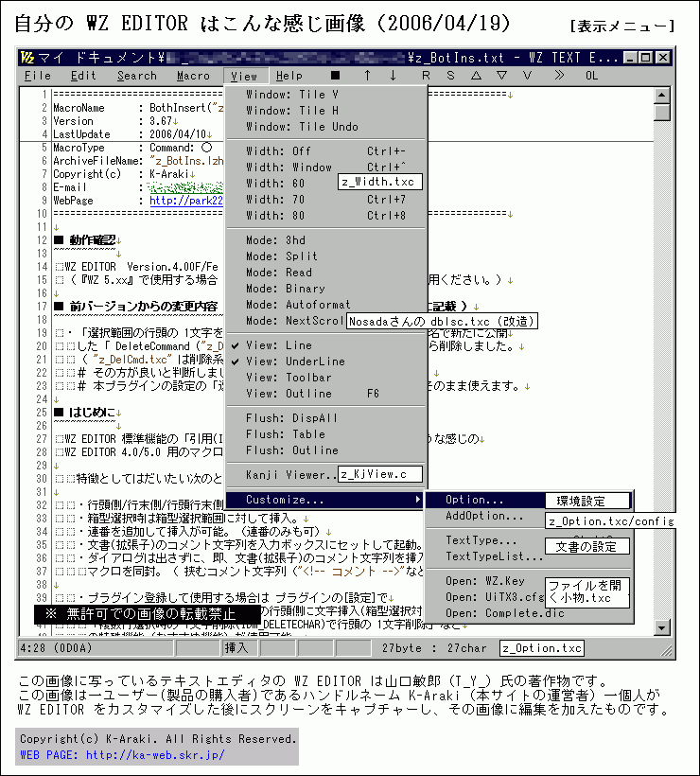Click the down arrow toolbar icon
The width and height of the screenshot is (700, 776).
click(393, 75)
